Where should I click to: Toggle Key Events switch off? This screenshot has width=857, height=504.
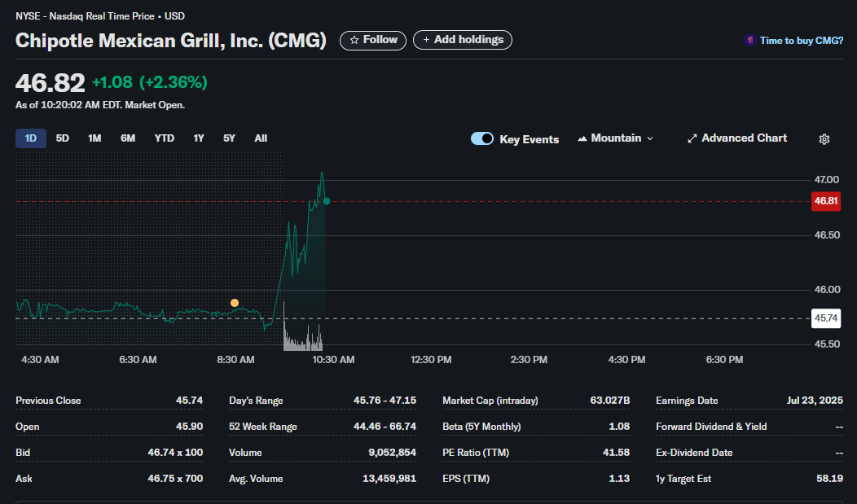pos(482,138)
